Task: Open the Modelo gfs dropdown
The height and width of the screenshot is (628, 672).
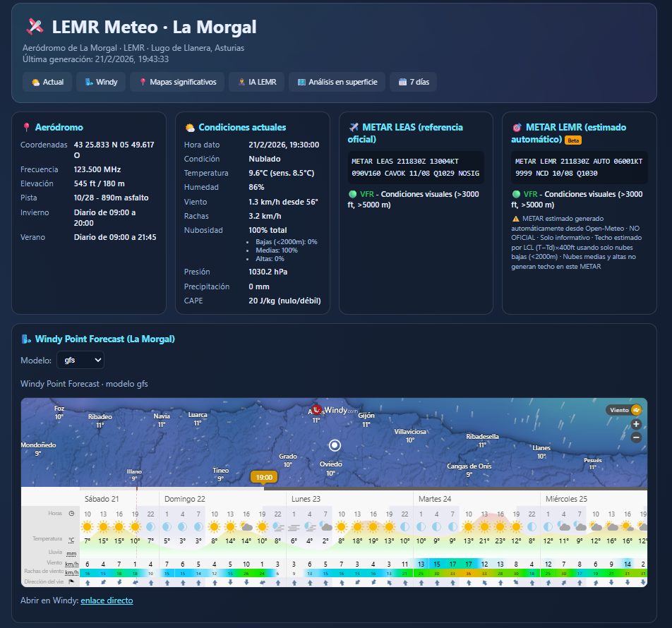Action: 79,360
